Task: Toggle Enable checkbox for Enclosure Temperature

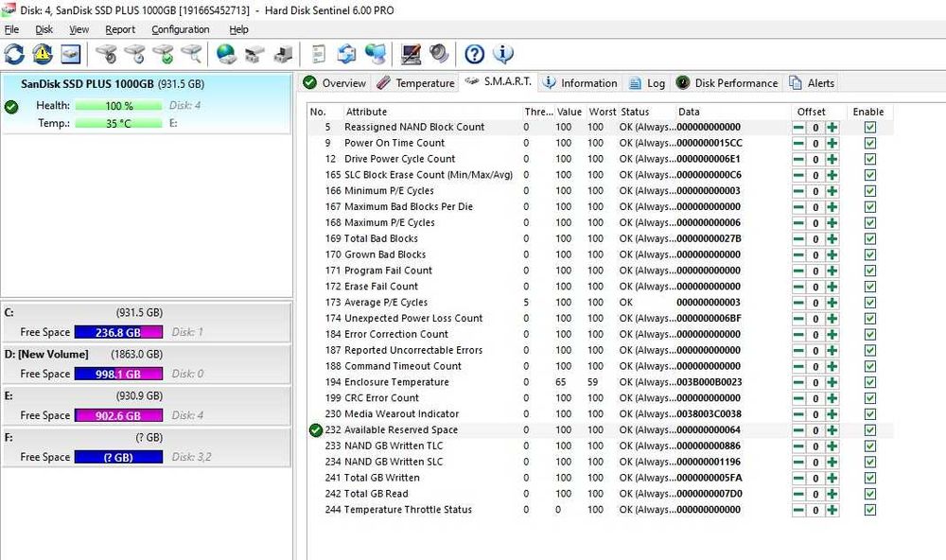Action: pos(870,382)
